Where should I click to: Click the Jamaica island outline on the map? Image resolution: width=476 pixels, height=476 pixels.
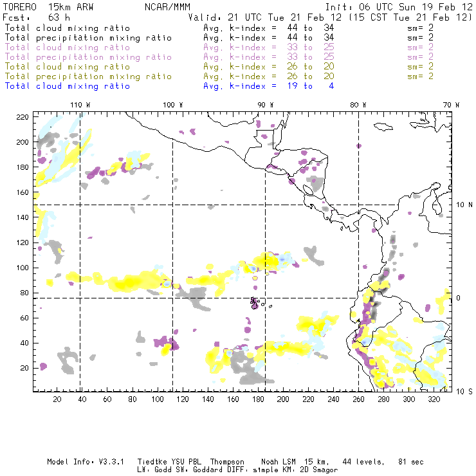click(x=383, y=126)
